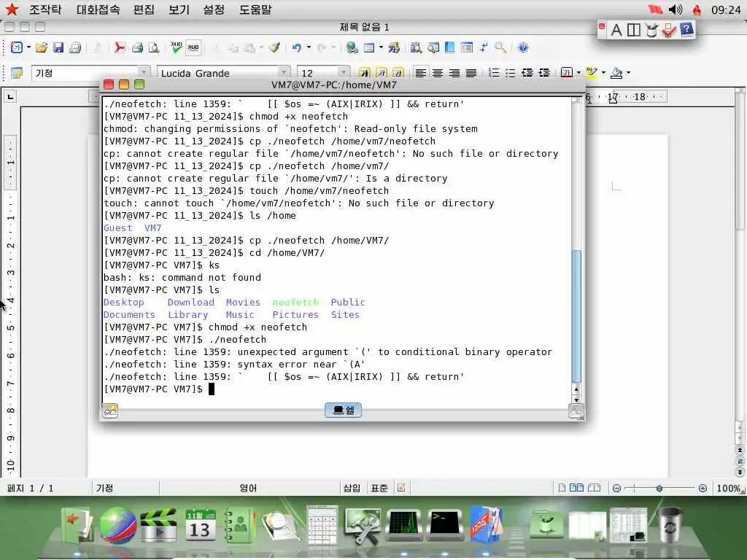Screen dimensions: 747x560
Task: Center align the text
Action: 438,73
